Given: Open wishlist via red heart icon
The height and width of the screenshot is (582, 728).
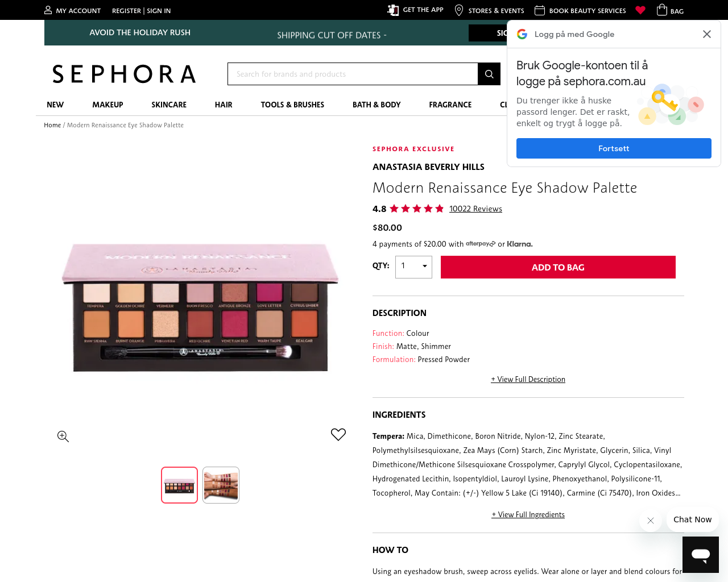Looking at the screenshot, I should point(640,10).
